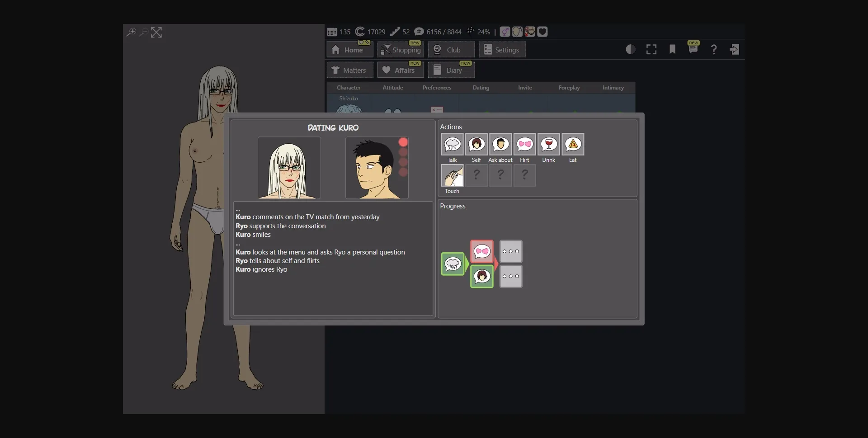Zoom in on the character model

click(131, 32)
